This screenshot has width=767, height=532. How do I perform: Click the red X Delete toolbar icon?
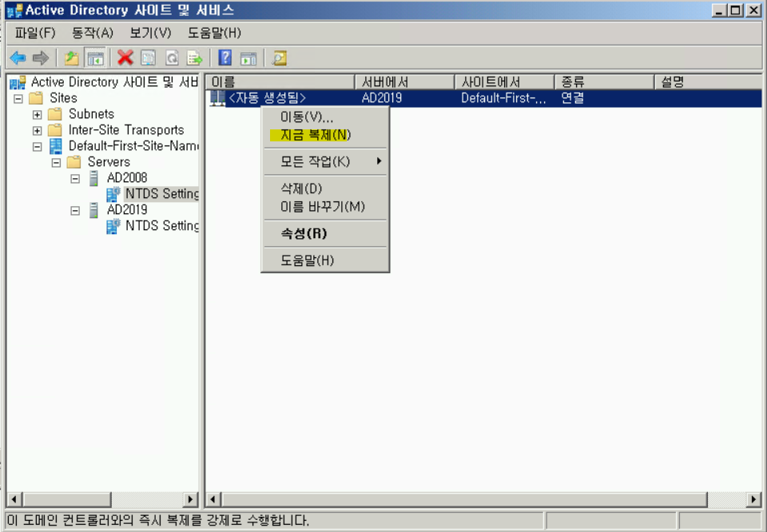125,58
